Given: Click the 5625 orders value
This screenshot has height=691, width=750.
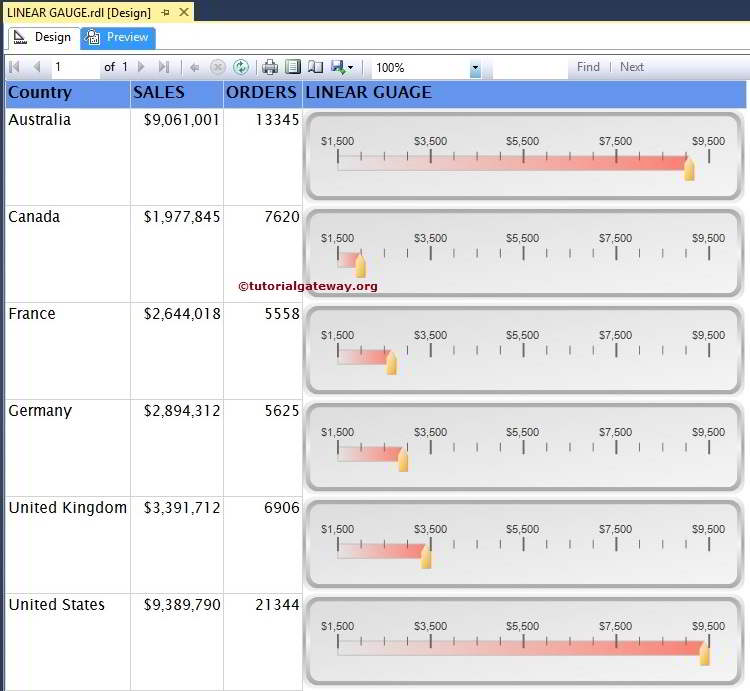Looking at the screenshot, I should point(282,411).
